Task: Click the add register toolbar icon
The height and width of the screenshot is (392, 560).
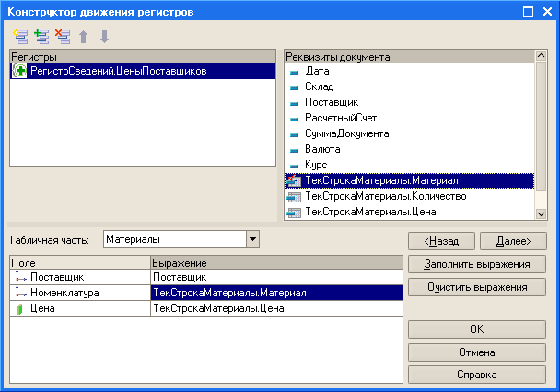Action: pos(41,37)
